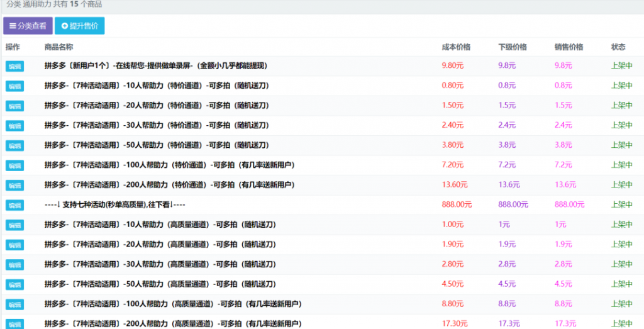Click the 分类 通用助力 共有 15 个商品 summary
The height and width of the screenshot is (329, 644).
point(54,4)
